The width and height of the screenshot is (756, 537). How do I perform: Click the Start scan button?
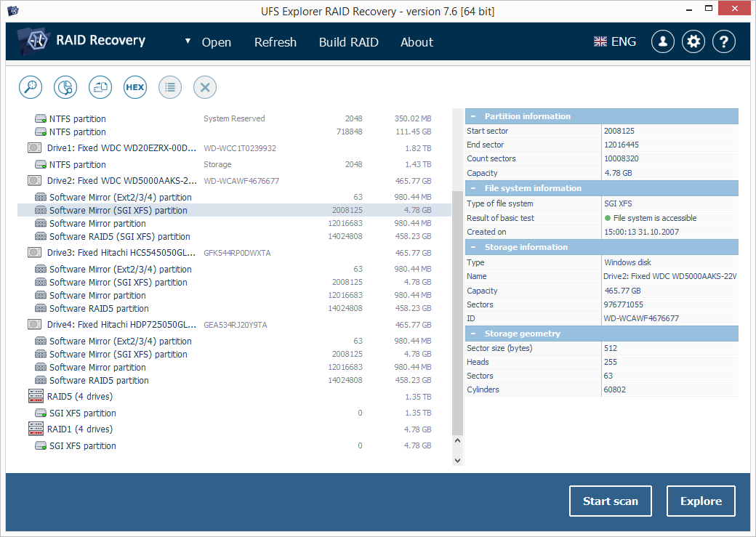(611, 501)
